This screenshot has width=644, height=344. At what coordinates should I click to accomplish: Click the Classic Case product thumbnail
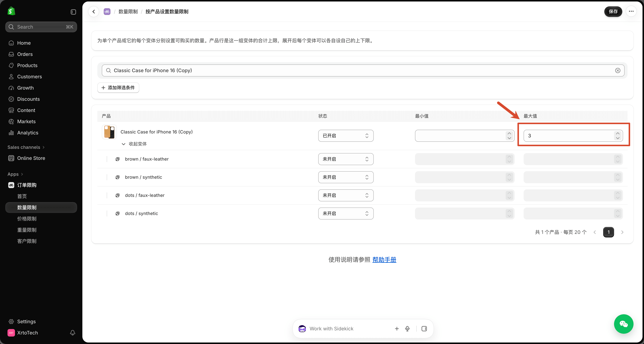[109, 132]
